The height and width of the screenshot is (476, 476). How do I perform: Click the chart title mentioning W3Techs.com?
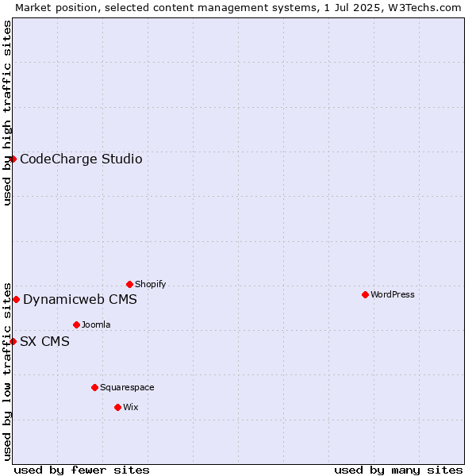238,8
